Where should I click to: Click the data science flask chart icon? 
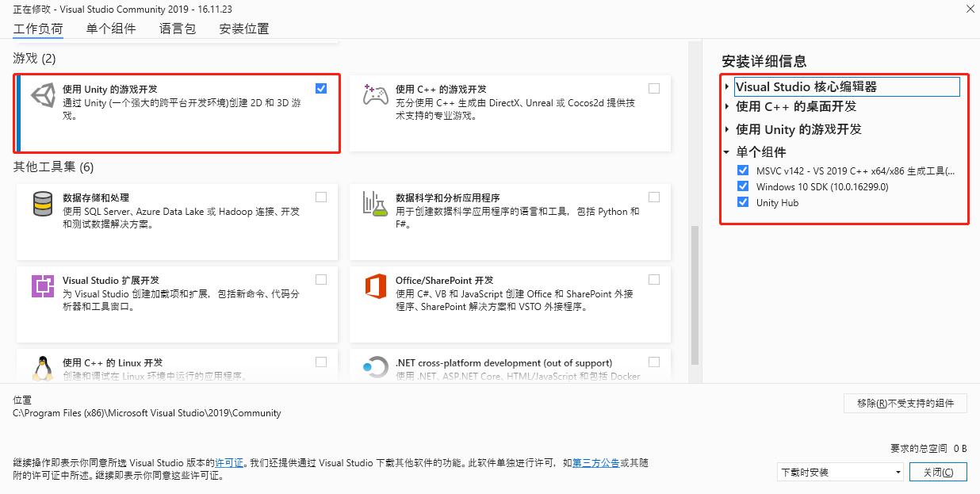coord(375,204)
